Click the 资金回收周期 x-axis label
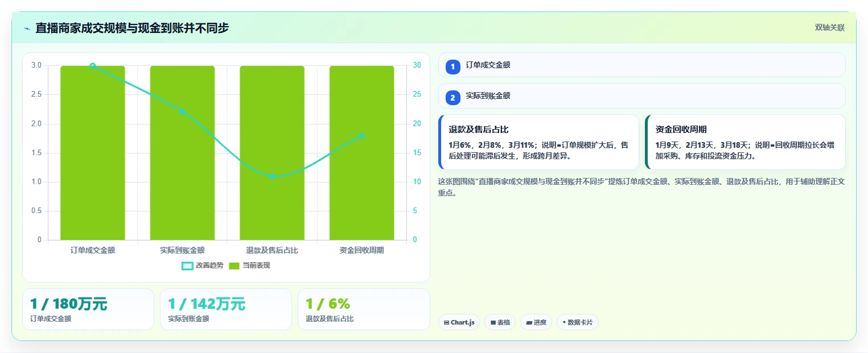Viewport: 868px width, 353px height. 361,250
